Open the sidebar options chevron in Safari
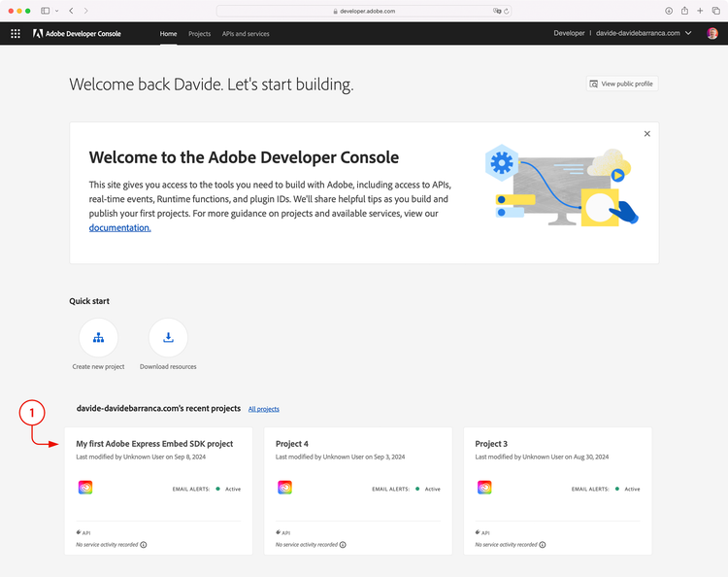 (56, 11)
